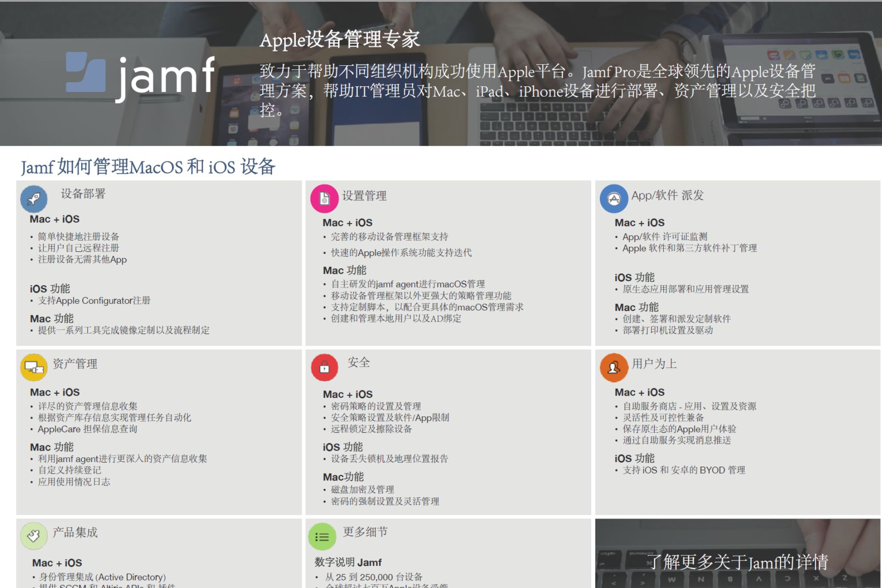Click 支持 iOS 和 安卓的 BYOD 管理 bullet
The height and width of the screenshot is (588, 882).
[684, 470]
